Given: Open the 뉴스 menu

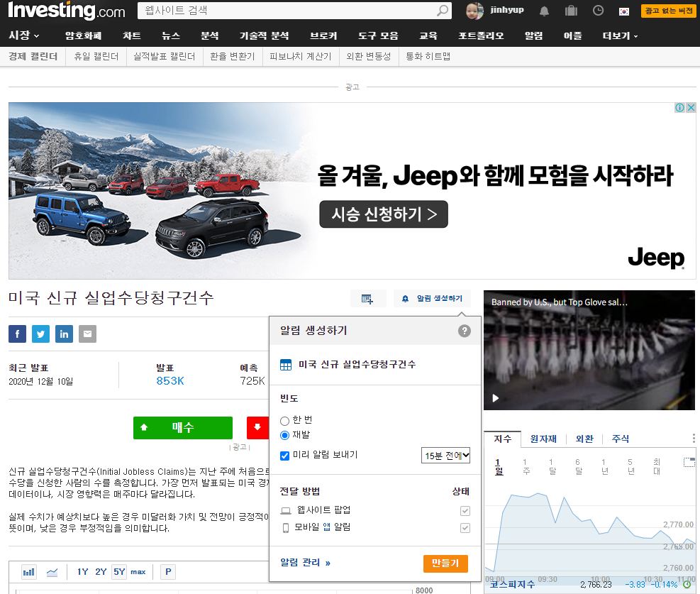Looking at the screenshot, I should [170, 35].
